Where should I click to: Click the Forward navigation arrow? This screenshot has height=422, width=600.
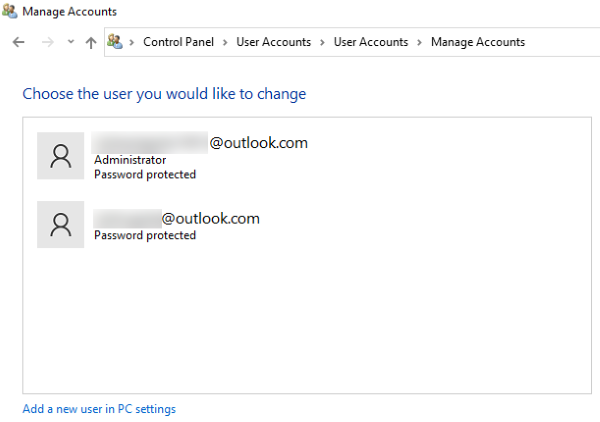pos(46,42)
